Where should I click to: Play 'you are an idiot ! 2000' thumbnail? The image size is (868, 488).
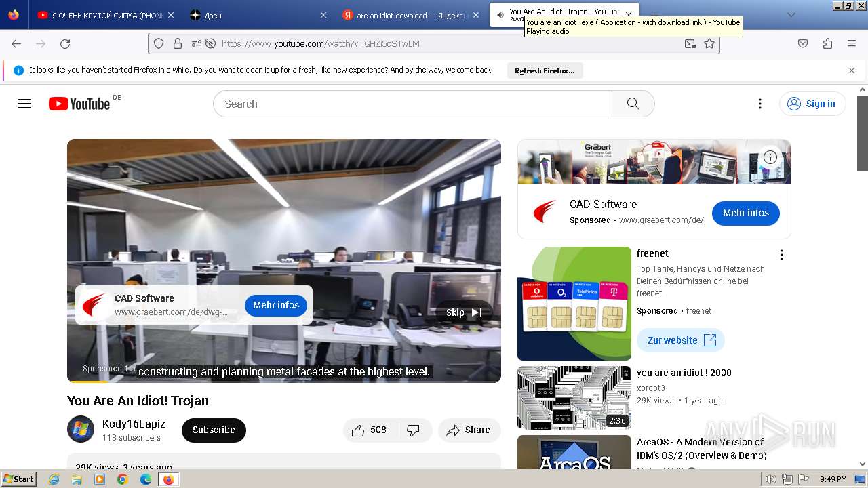click(574, 398)
